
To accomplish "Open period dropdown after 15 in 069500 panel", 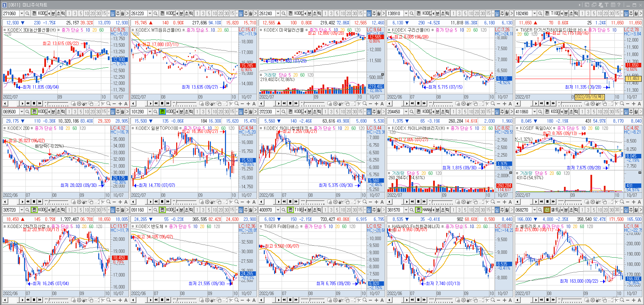I will click(109, 112).
